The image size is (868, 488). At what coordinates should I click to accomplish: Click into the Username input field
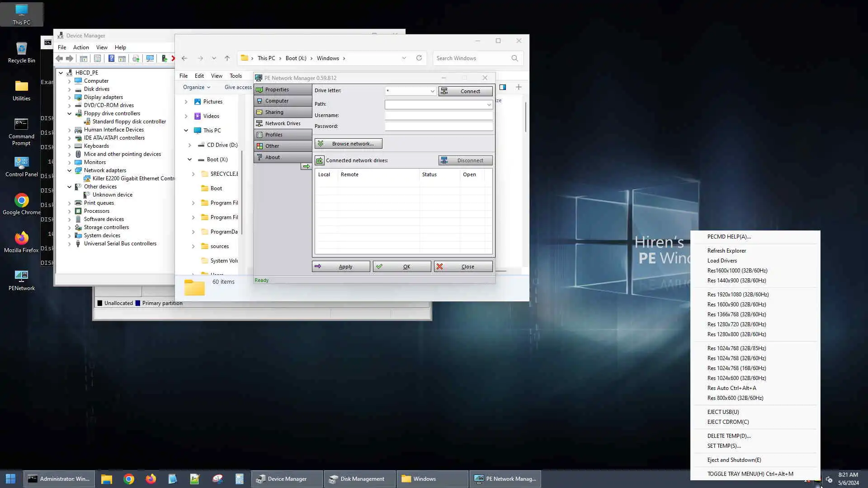click(x=438, y=116)
